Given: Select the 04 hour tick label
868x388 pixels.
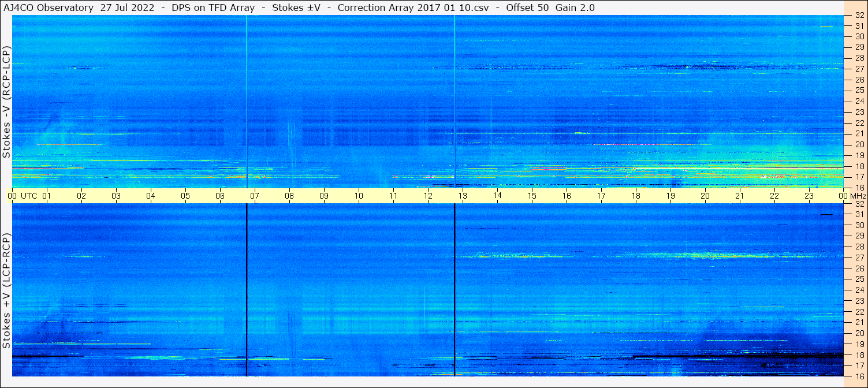Looking at the screenshot, I should coord(151,196).
